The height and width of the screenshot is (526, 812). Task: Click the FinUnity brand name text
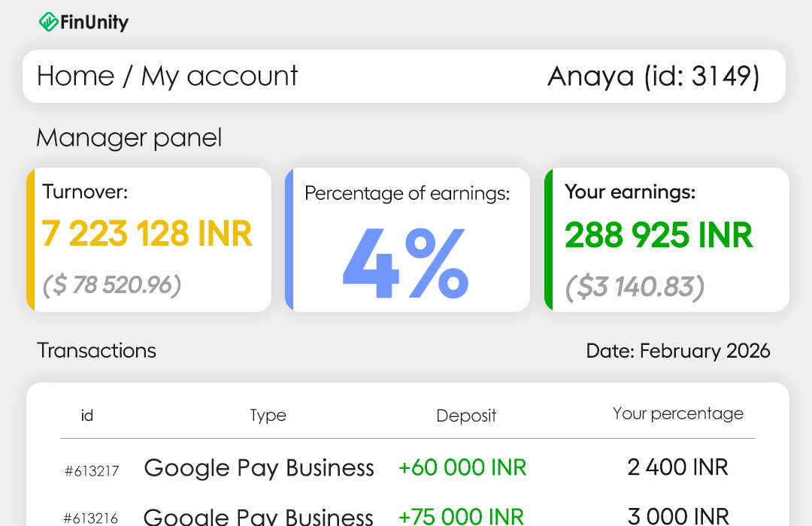pos(94,23)
